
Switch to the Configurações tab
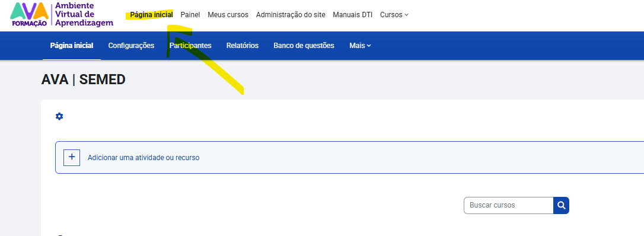(131, 46)
